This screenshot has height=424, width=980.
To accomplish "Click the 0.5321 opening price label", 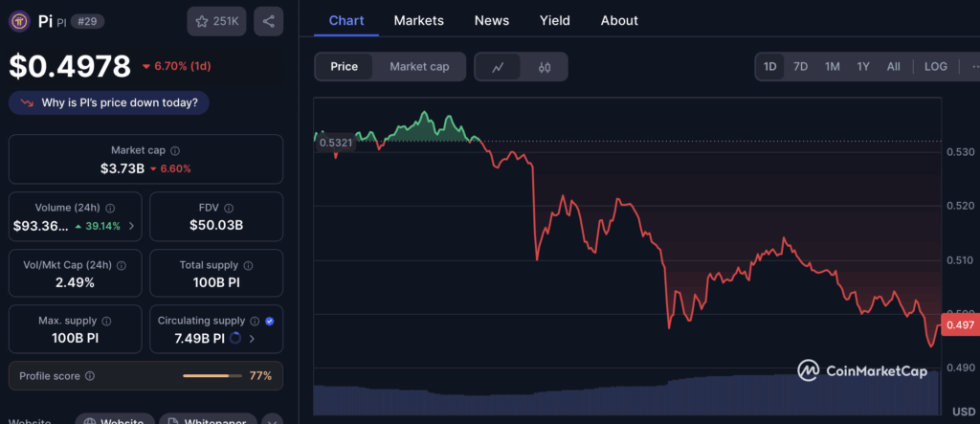I will 336,143.
